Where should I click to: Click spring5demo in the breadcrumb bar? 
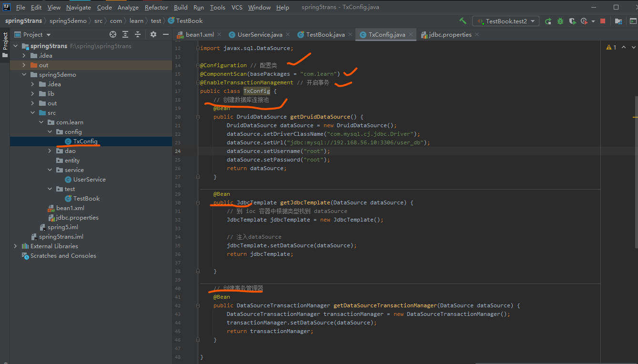tap(68, 21)
